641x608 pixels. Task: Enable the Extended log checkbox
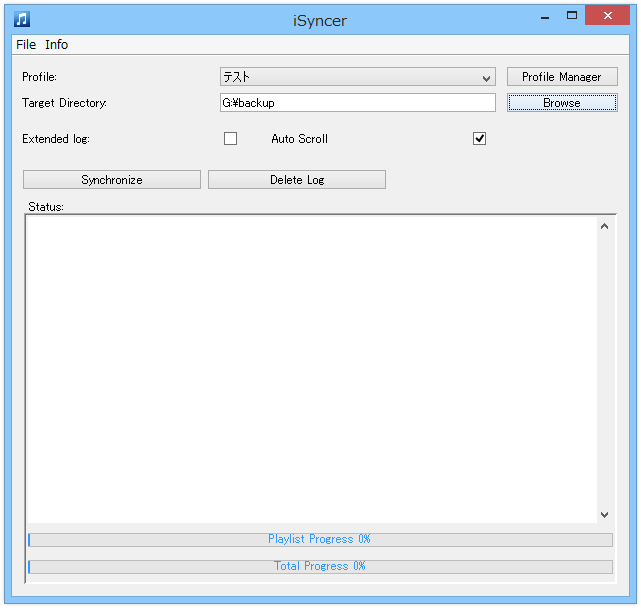pyautogui.click(x=231, y=139)
